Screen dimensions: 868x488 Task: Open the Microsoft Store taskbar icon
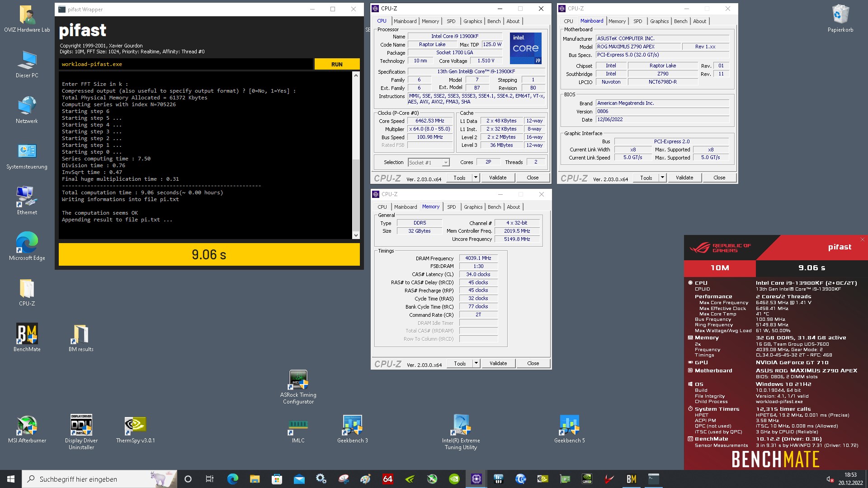277,479
